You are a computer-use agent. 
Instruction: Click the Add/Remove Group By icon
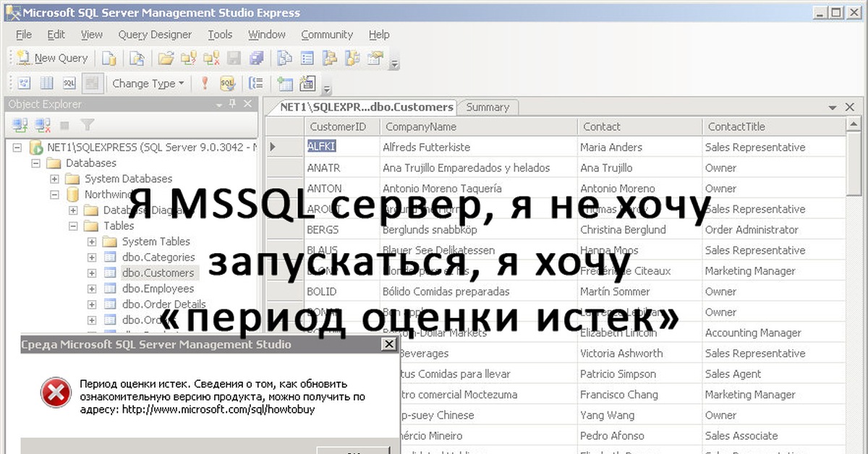tap(255, 83)
